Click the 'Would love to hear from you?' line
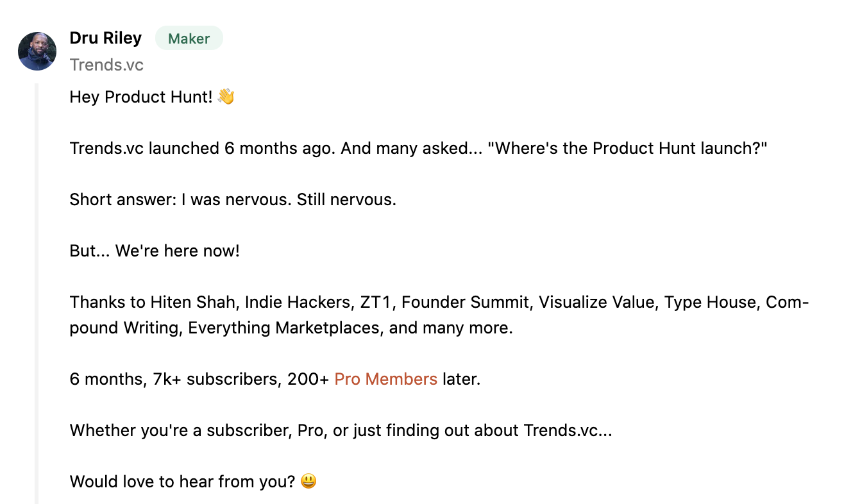The width and height of the screenshot is (844, 504). click(x=183, y=482)
